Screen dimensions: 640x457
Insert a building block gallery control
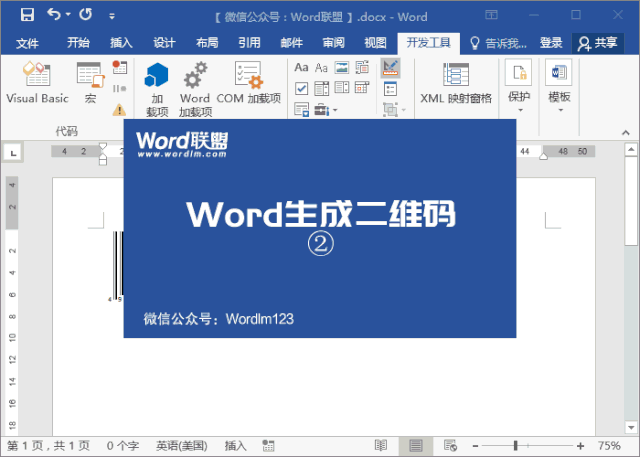(x=362, y=67)
